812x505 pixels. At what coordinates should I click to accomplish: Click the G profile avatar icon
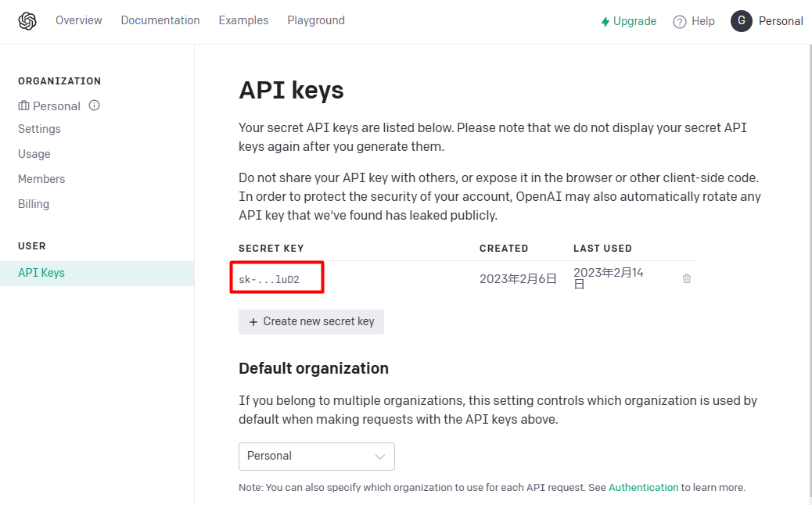click(742, 21)
